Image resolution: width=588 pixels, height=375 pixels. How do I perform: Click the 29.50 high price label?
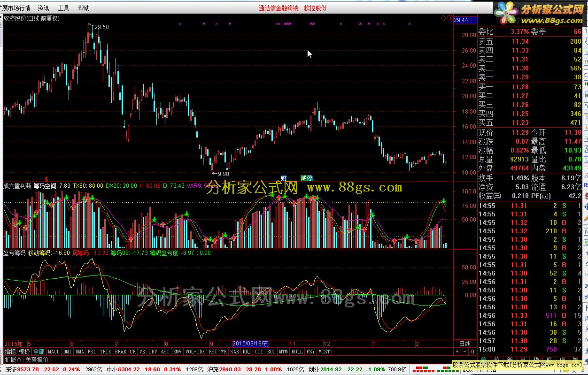[x=101, y=27]
